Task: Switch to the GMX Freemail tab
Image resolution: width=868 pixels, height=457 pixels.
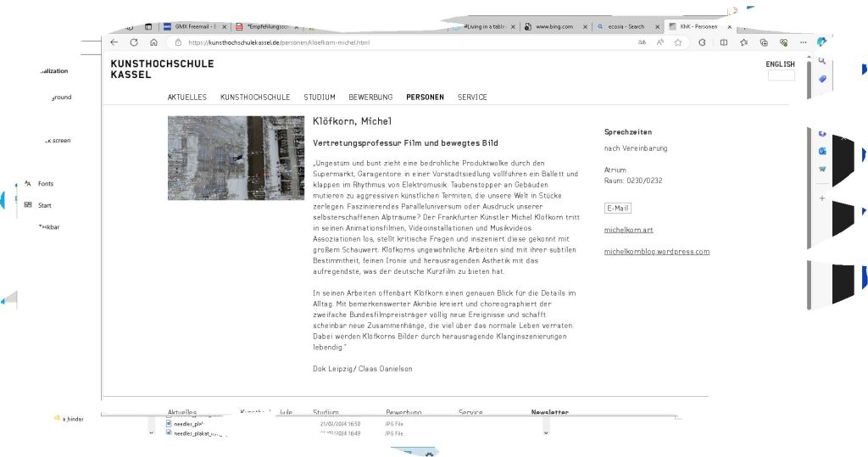Action: (x=191, y=26)
